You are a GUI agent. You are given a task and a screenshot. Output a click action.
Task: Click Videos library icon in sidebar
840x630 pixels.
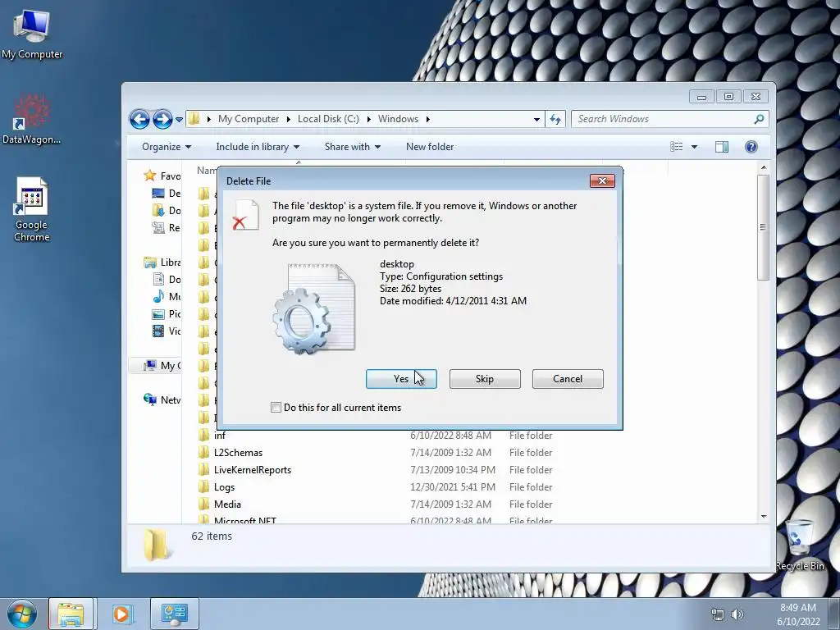tap(158, 331)
